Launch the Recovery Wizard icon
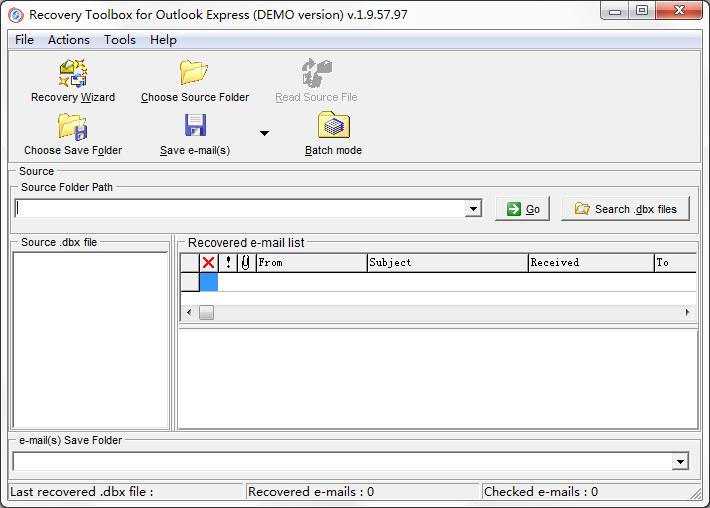The image size is (710, 508). 73,75
